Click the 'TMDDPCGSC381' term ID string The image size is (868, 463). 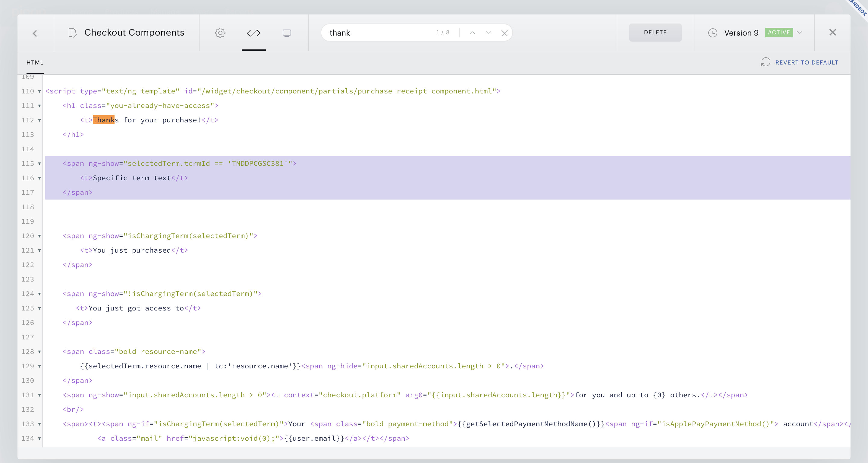(x=258, y=163)
